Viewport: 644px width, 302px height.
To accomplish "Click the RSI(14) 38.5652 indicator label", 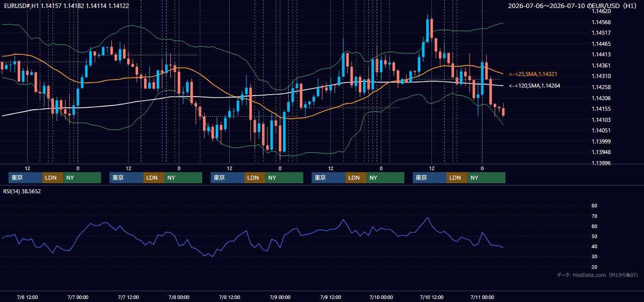I will pos(22,191).
